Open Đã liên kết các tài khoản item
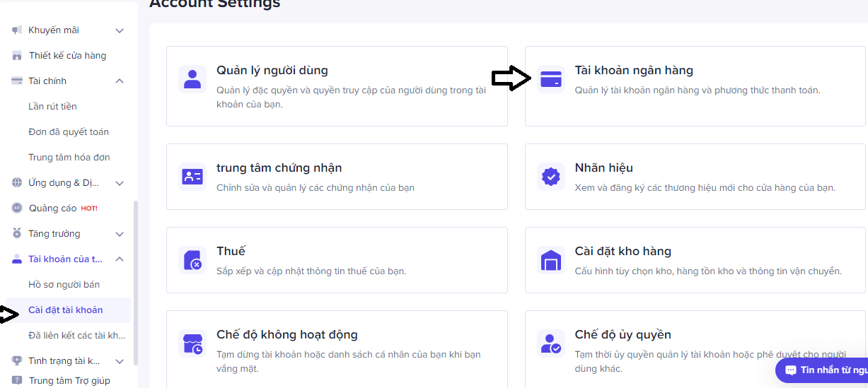The image size is (868, 388). [76, 336]
